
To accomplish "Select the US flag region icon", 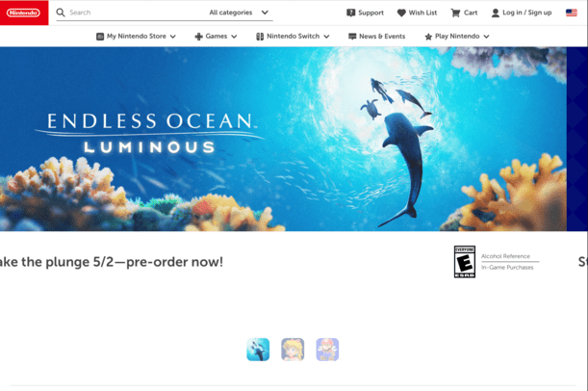I will (571, 13).
